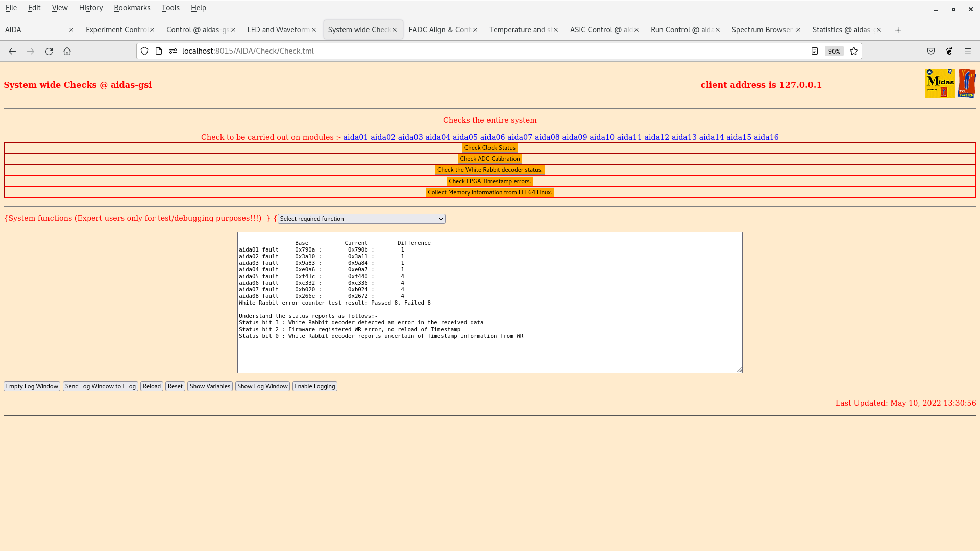The image size is (980, 551).
Task: Open the History menu
Action: [x=91, y=8]
